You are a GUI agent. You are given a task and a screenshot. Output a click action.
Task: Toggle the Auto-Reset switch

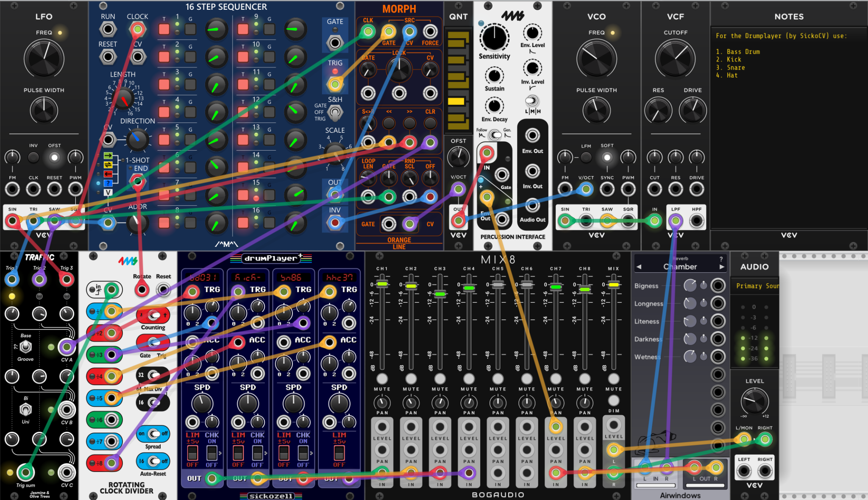153,461
